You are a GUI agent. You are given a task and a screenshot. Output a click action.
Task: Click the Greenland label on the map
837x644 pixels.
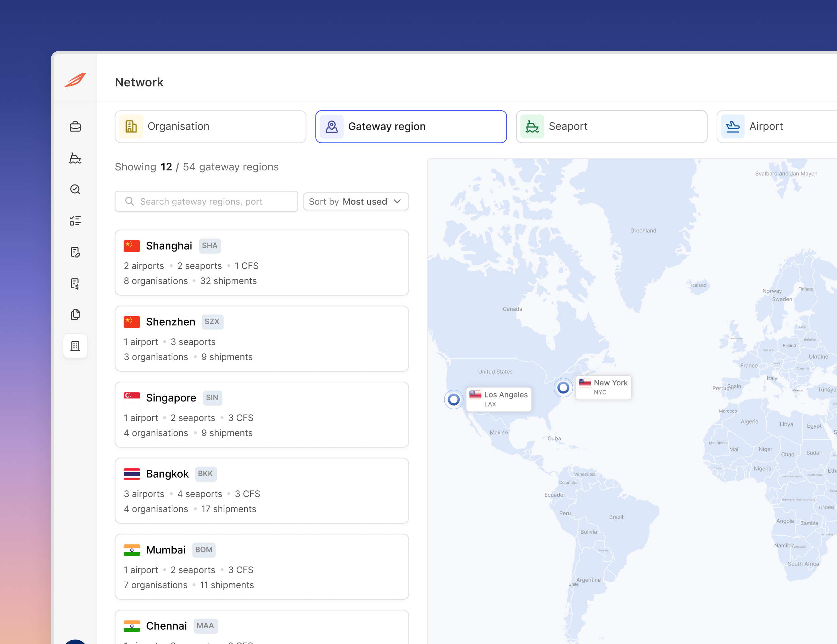643,230
